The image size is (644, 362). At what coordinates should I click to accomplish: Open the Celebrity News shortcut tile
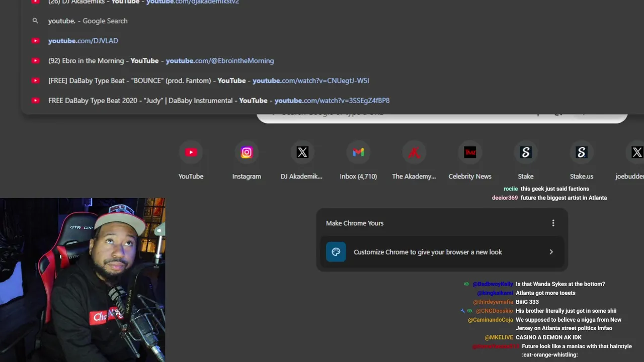point(470,161)
